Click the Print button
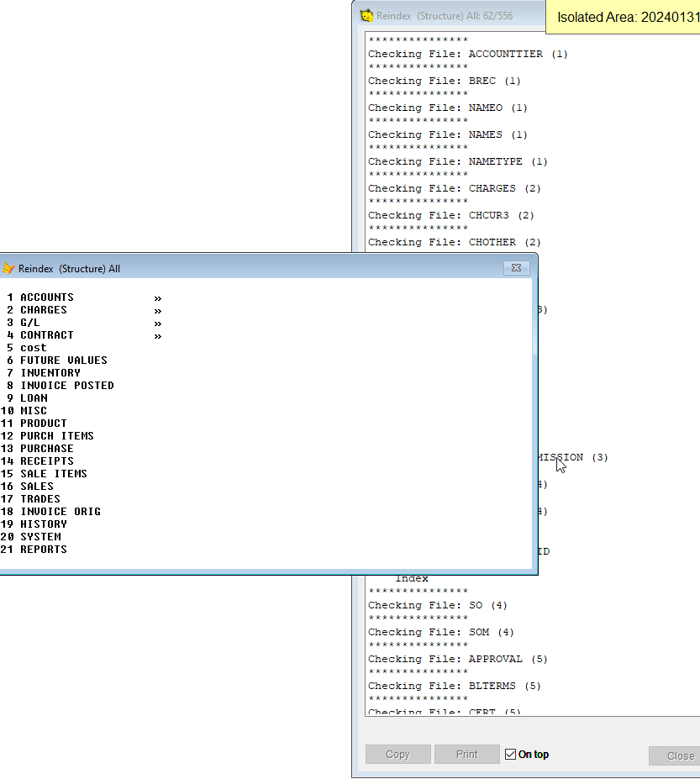700x779 pixels. click(x=467, y=754)
